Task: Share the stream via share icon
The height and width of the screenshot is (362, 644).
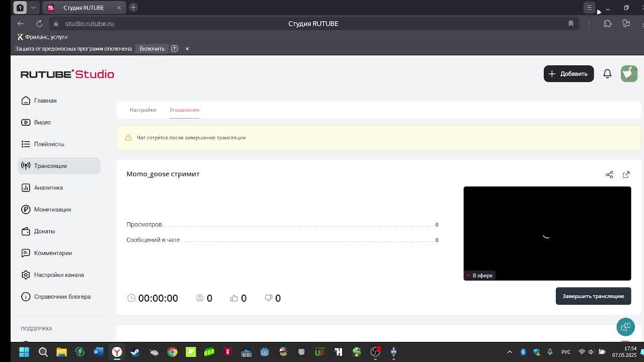Action: (609, 174)
